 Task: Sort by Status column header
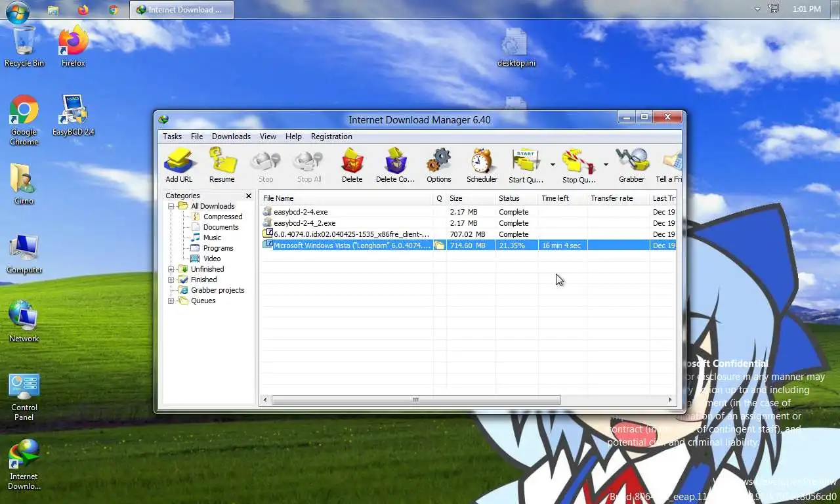pyautogui.click(x=516, y=198)
